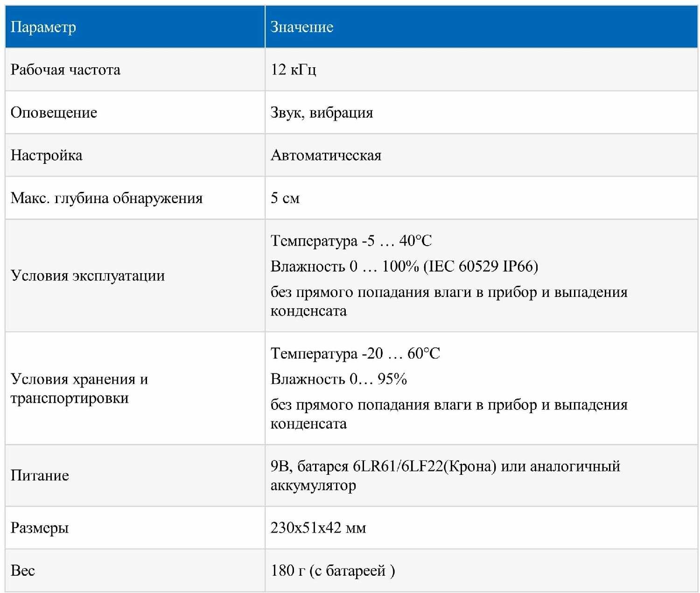Select the "Рабочая частота" cell

(x=65, y=70)
